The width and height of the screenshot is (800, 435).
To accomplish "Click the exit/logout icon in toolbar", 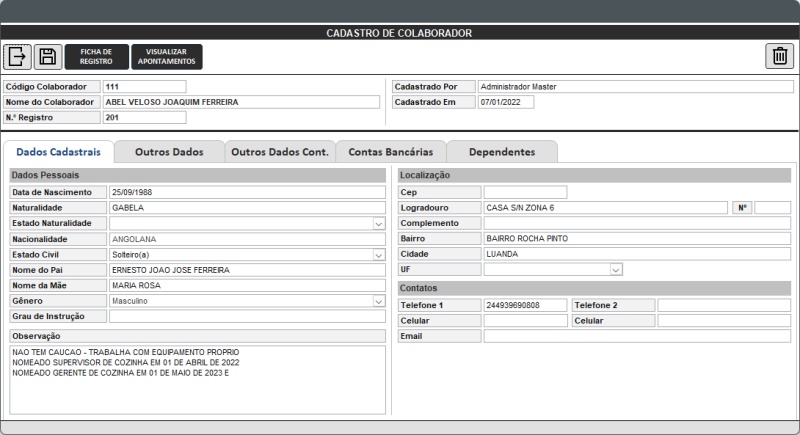I will [x=18, y=57].
